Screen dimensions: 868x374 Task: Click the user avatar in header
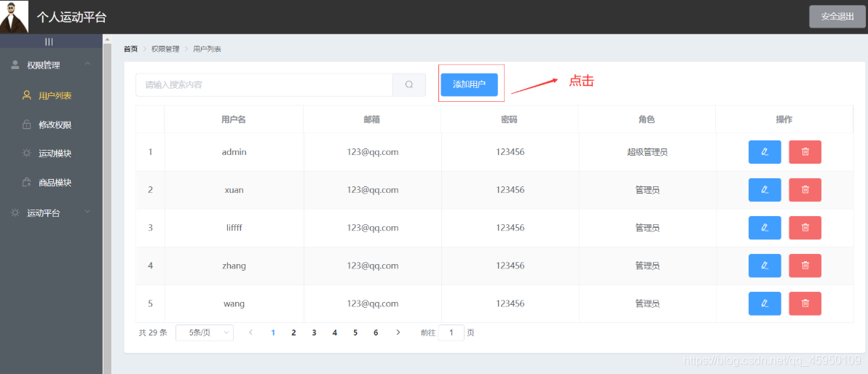pyautogui.click(x=14, y=16)
